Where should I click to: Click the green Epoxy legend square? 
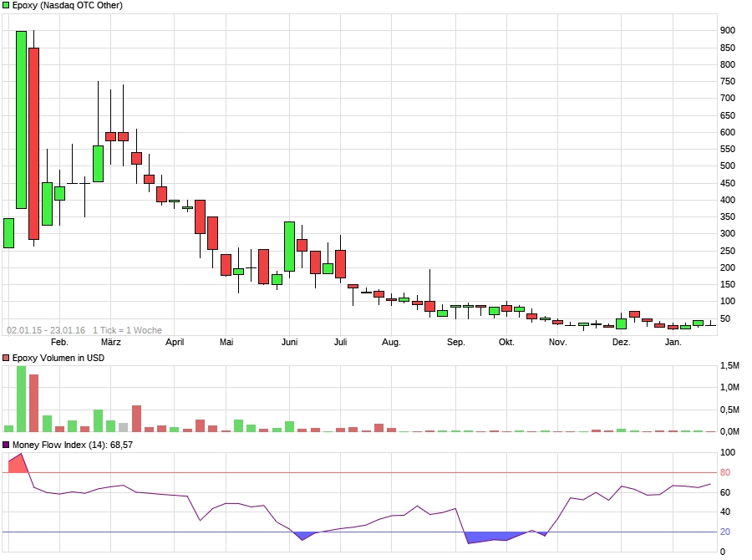coord(6,6)
